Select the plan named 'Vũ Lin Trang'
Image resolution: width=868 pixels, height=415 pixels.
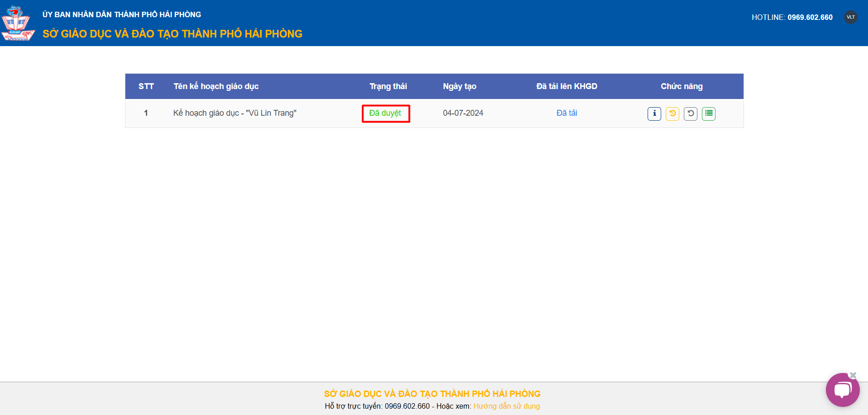234,113
